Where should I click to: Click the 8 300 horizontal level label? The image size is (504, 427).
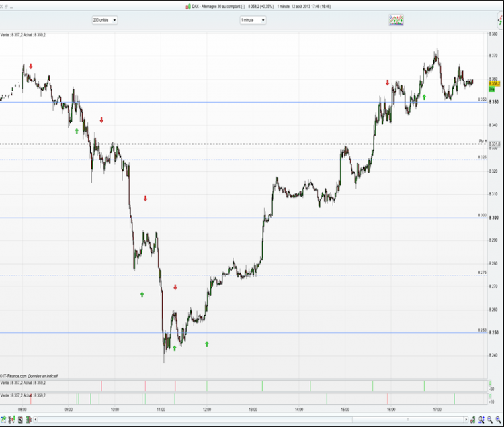pos(482,215)
